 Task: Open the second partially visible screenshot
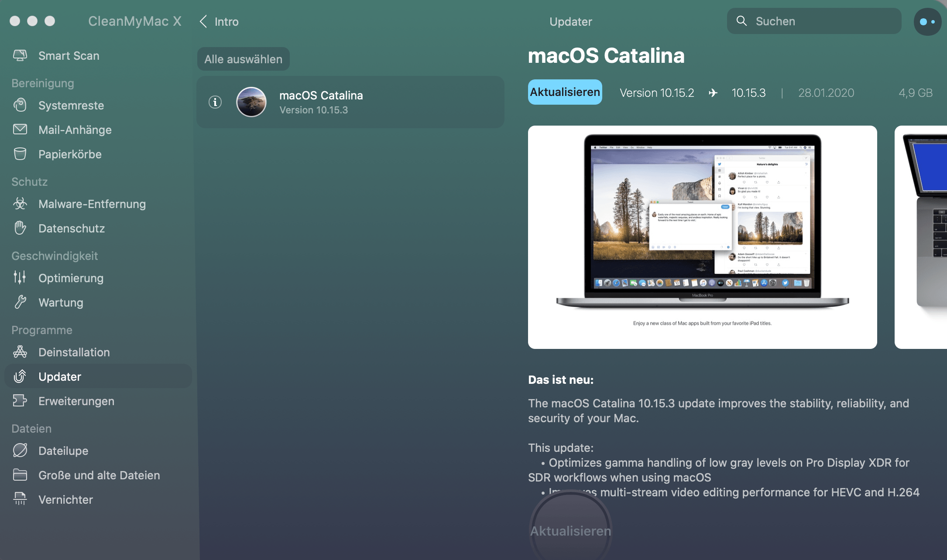click(921, 237)
